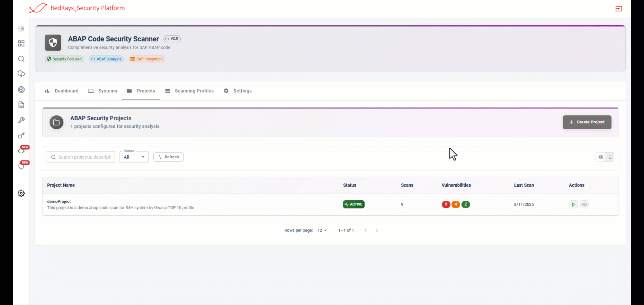Click the ABAP Analysis tag

106,59
